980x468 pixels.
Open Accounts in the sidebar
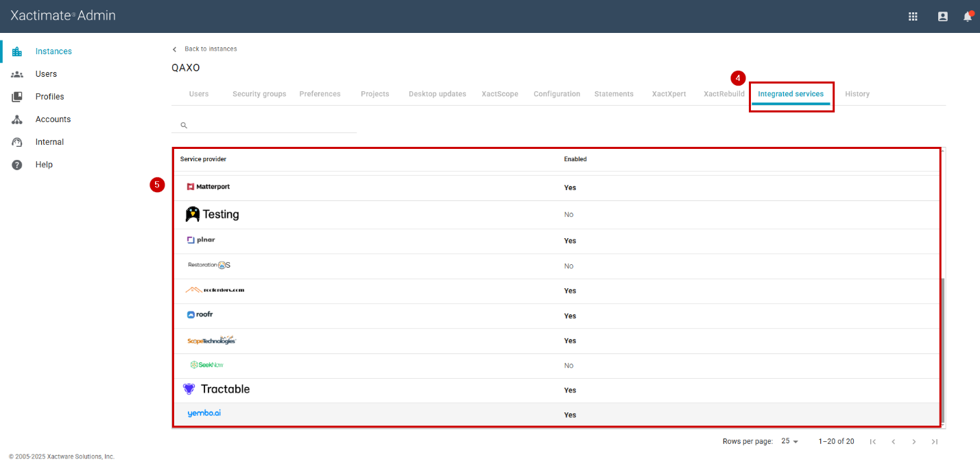[x=53, y=119]
